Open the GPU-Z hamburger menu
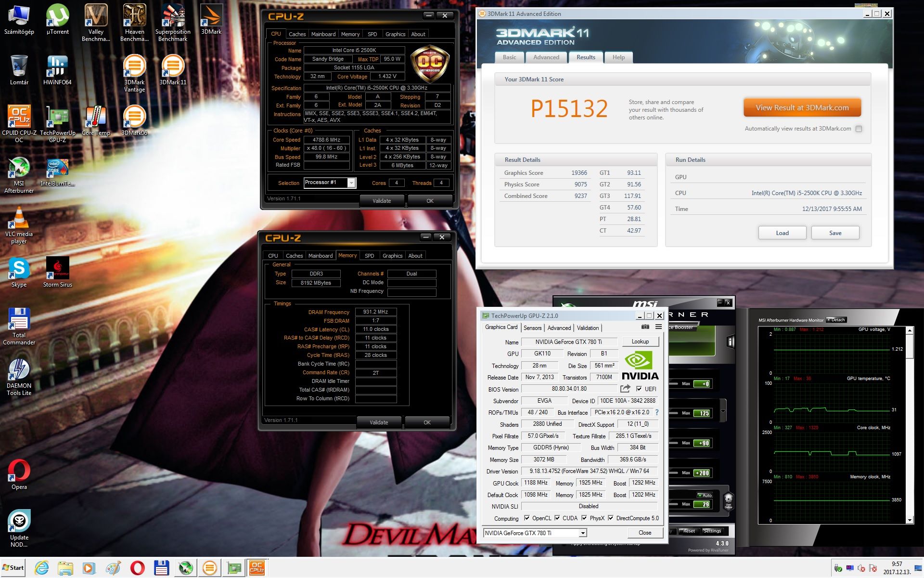 coord(658,327)
